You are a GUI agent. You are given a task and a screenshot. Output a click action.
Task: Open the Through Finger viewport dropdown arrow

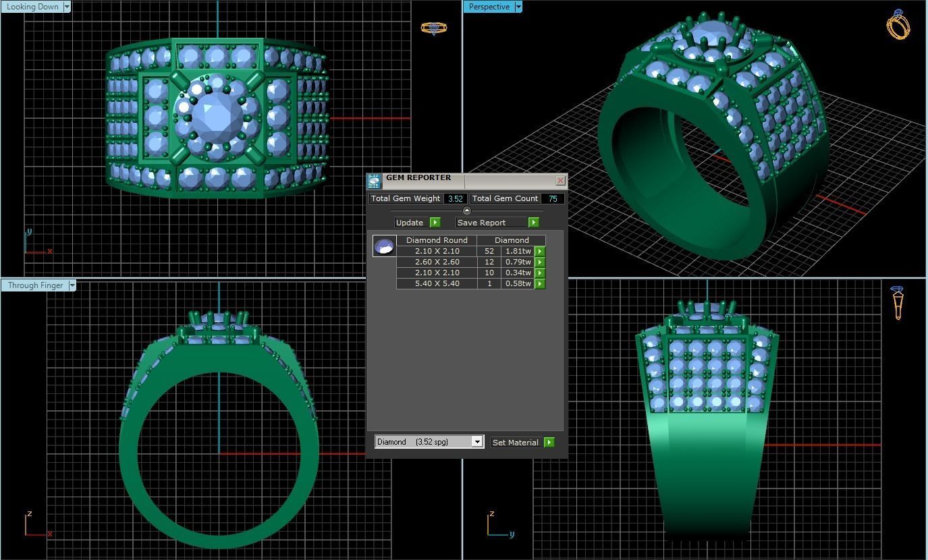coord(72,285)
